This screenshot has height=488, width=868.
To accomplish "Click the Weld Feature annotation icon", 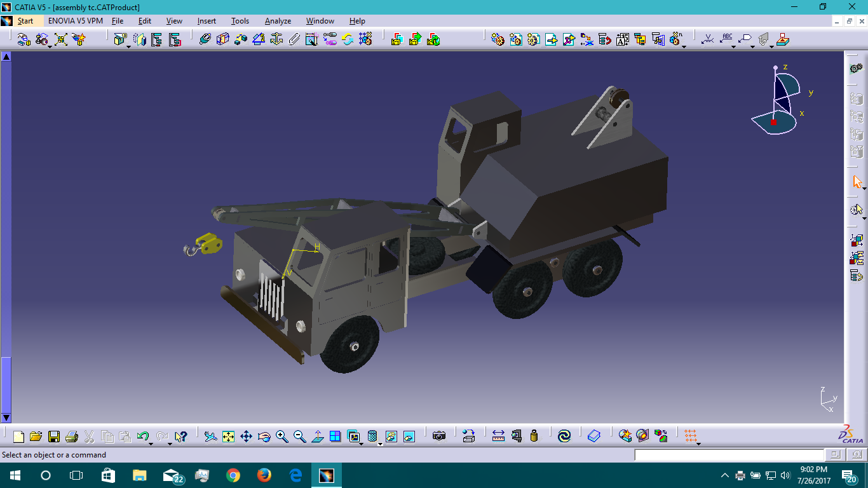I will tap(707, 39).
